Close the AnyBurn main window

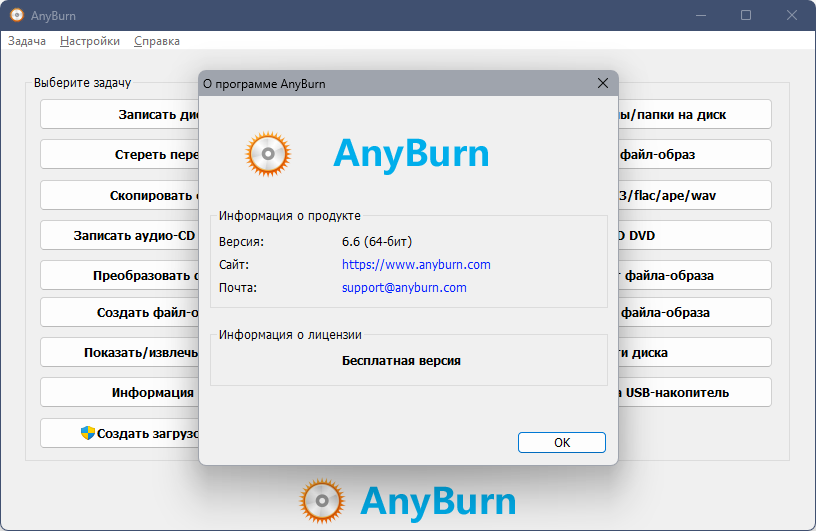coord(791,16)
